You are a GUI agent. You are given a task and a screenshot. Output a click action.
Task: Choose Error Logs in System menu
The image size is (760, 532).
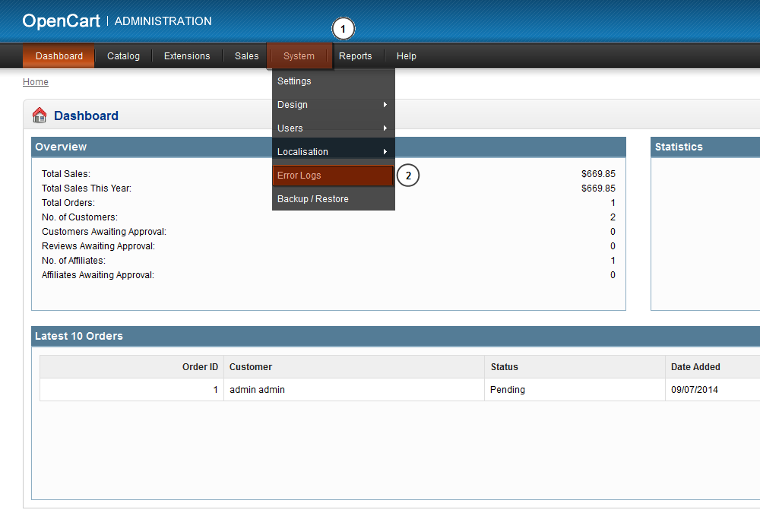pyautogui.click(x=333, y=176)
